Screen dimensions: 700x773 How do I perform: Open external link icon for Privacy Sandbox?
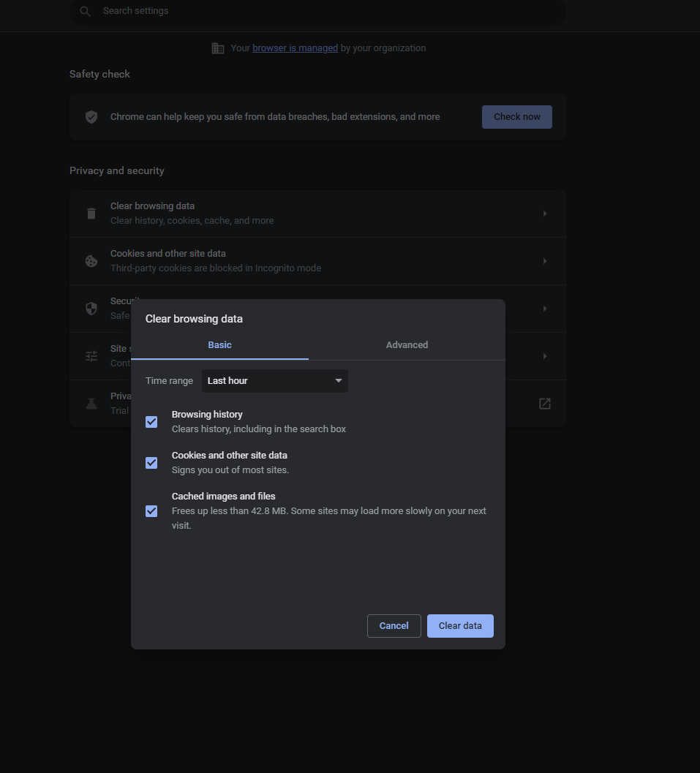point(545,404)
